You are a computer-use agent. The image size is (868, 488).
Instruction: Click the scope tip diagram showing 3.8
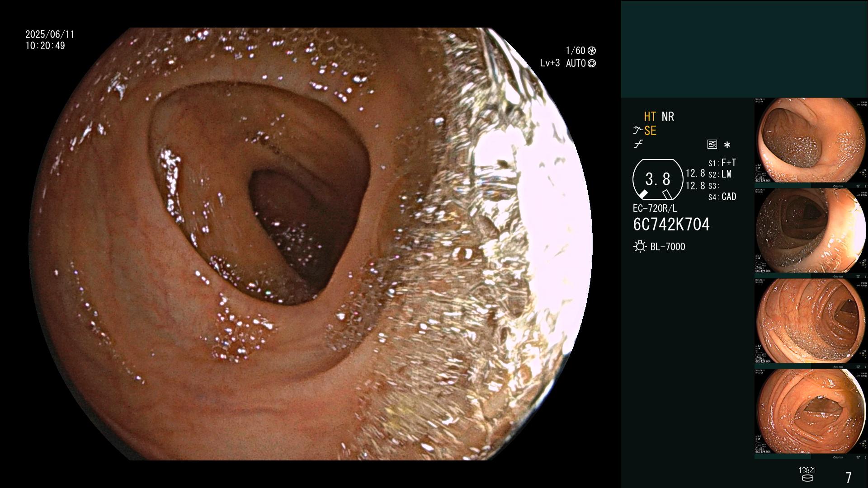pyautogui.click(x=658, y=179)
